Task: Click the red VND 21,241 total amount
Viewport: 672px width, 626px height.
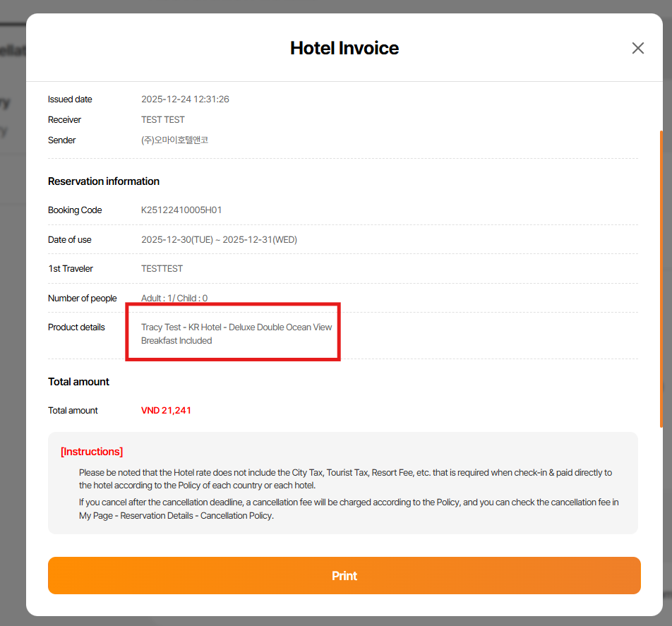Action: [x=166, y=411]
